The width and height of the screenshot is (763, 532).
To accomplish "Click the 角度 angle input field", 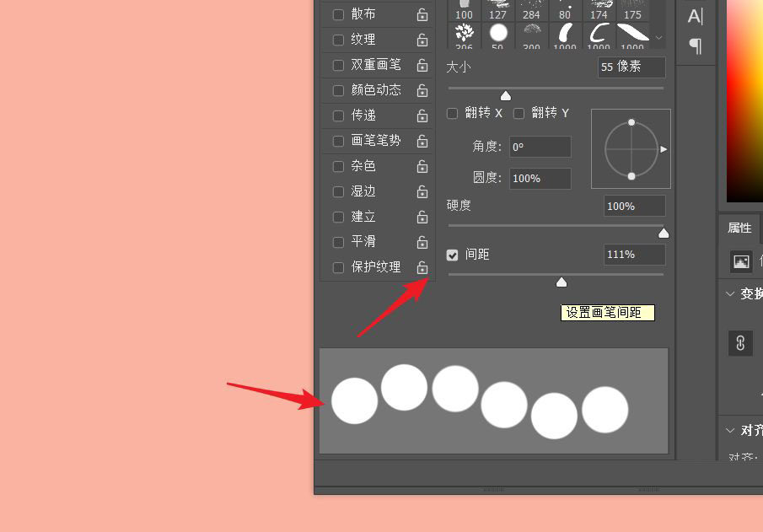I will [540, 147].
